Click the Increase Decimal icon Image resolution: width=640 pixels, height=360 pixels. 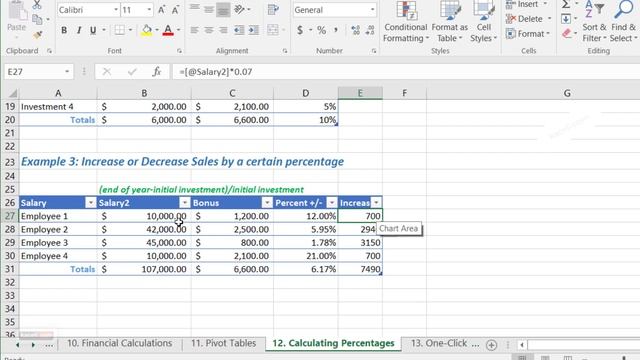click(x=356, y=30)
